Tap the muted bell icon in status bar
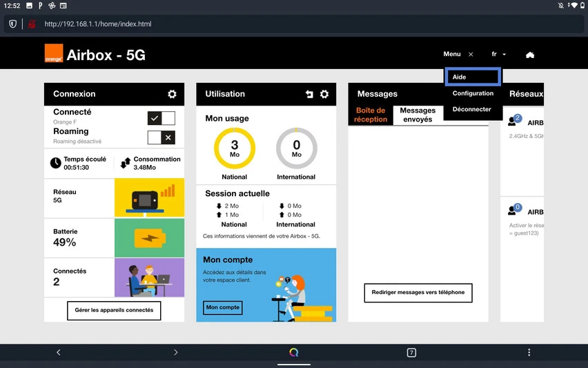 pos(560,6)
